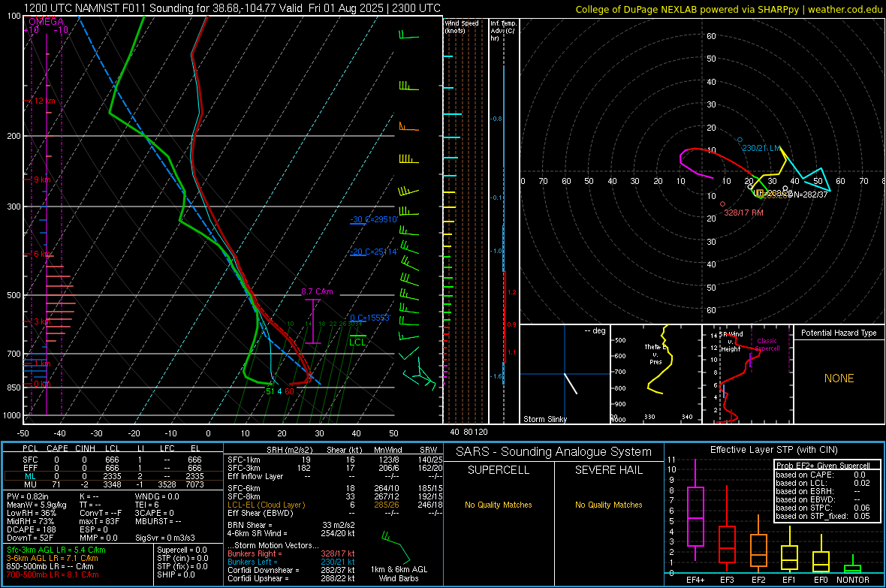The image size is (886, 588).
Task: Click the 4-6km SR Wind row
Action: 291,533
